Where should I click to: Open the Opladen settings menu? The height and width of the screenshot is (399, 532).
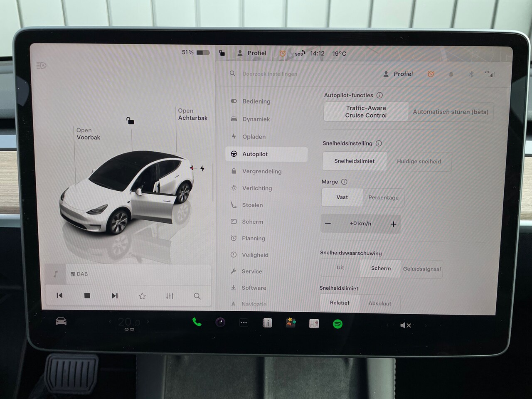[x=254, y=137]
